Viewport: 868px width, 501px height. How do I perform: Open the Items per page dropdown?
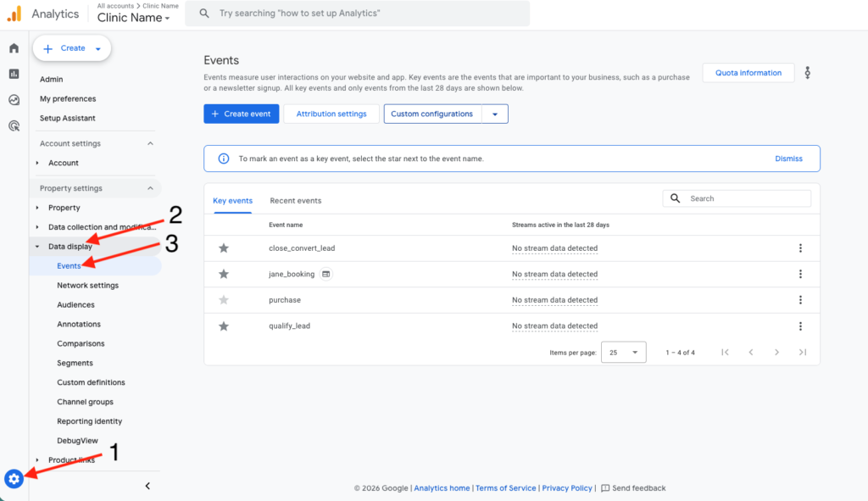[x=623, y=352]
